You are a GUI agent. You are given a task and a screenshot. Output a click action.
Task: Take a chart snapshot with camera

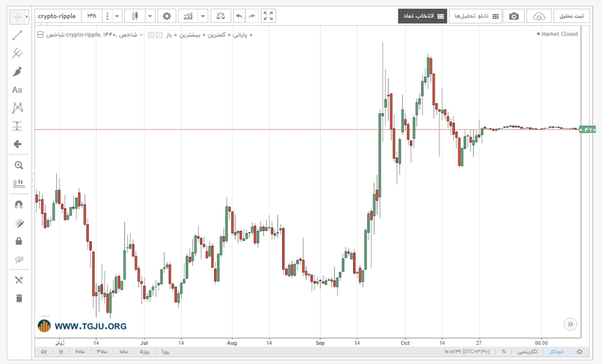click(x=514, y=16)
